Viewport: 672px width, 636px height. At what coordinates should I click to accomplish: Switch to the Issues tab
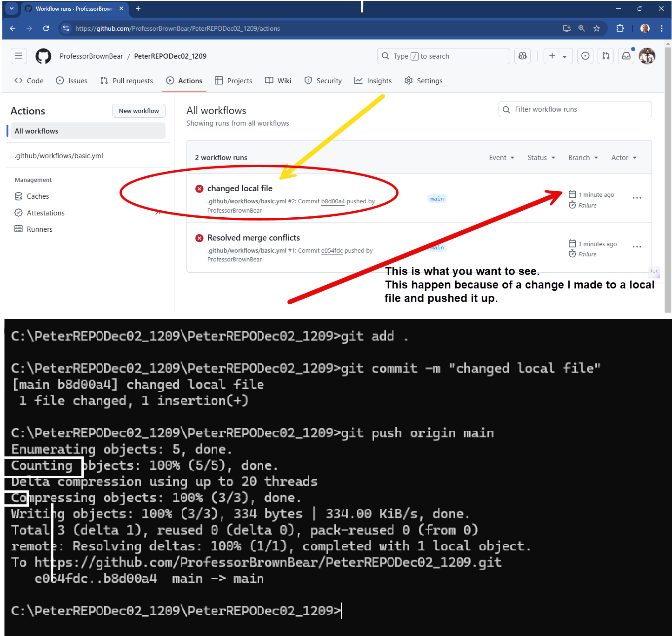72,80
